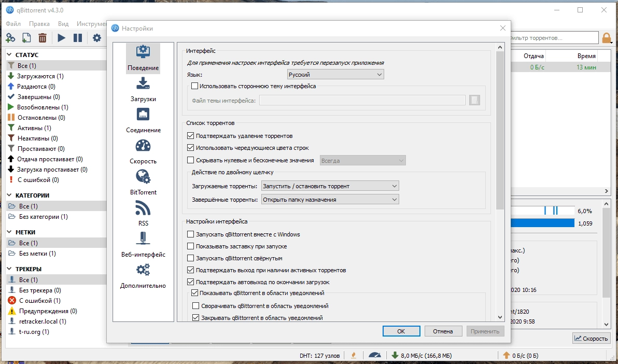Uncheck Подтверждать удаление торрентов
618x364 pixels.
coord(191,136)
